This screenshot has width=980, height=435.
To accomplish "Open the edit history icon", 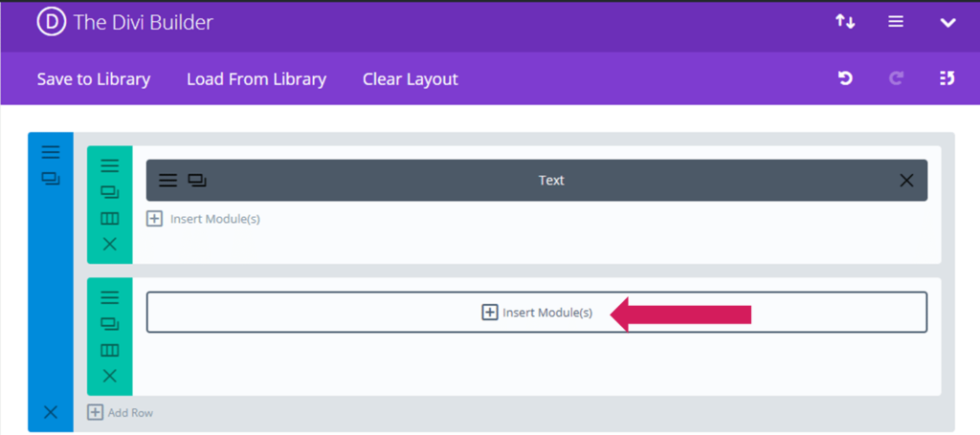I will 947,78.
